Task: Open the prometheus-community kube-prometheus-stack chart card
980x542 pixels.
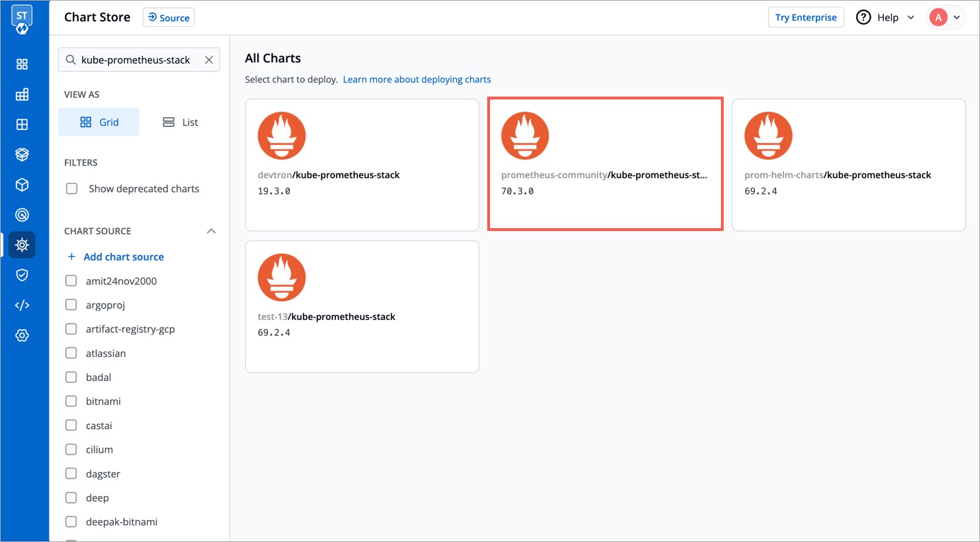Action: (x=605, y=164)
